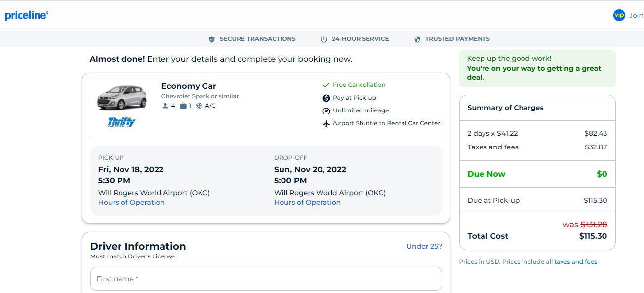Click the Unlimited mileage text
The width and height of the screenshot is (644, 293).
pos(361,110)
